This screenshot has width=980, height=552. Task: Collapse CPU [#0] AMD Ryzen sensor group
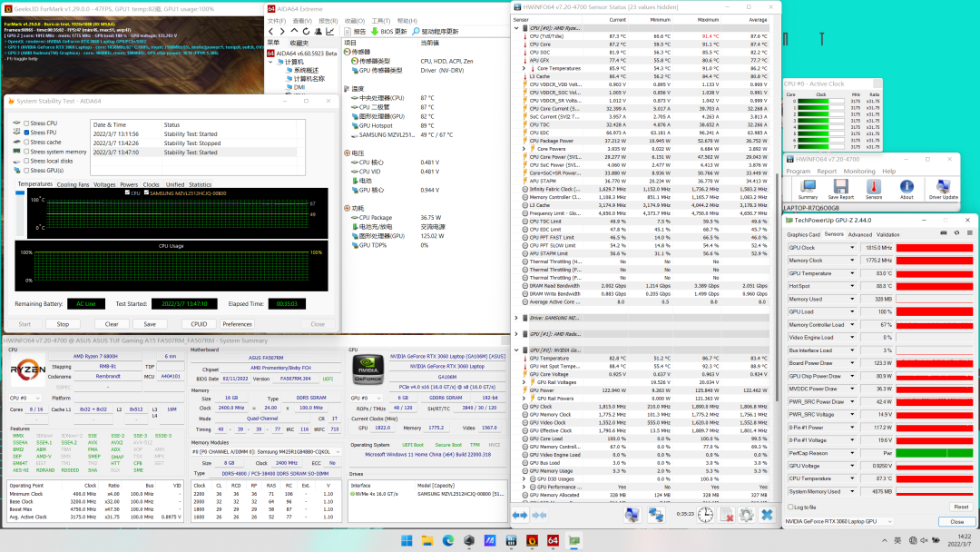click(516, 28)
